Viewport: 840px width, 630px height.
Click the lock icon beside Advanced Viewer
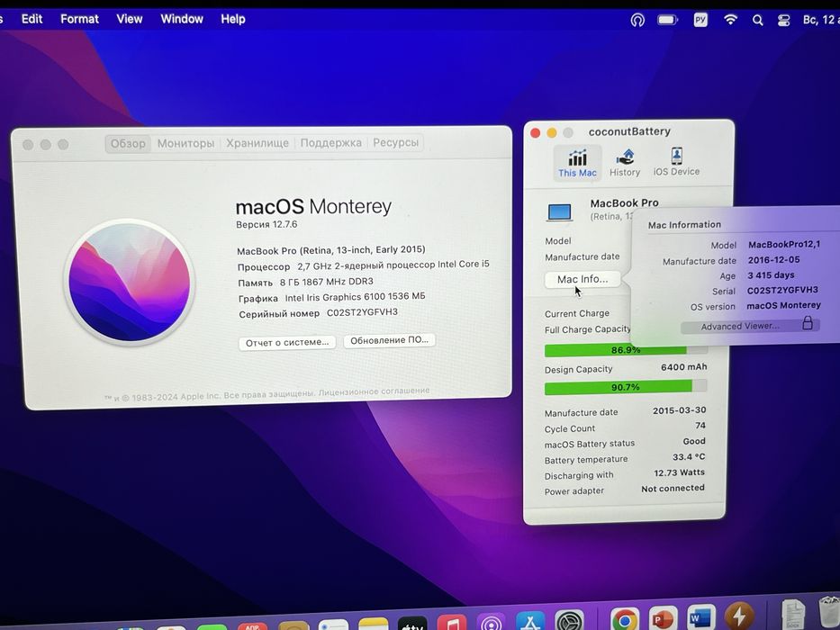tap(808, 322)
